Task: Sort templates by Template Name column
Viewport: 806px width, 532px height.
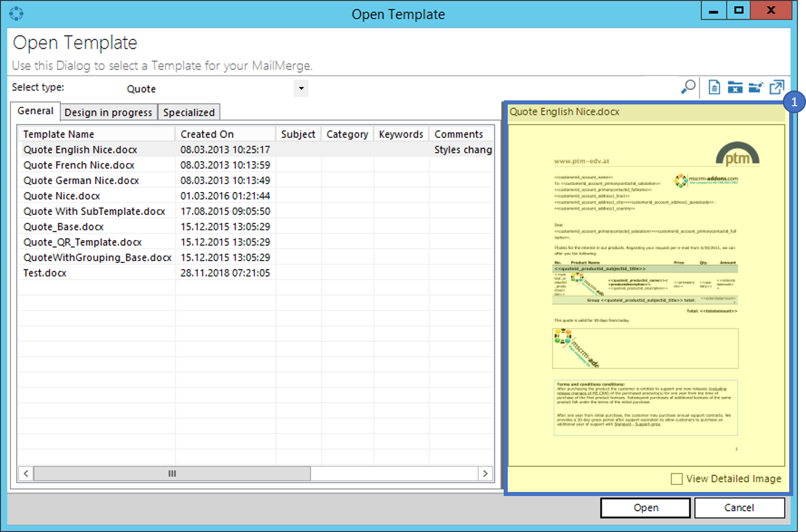Action: 59,133
